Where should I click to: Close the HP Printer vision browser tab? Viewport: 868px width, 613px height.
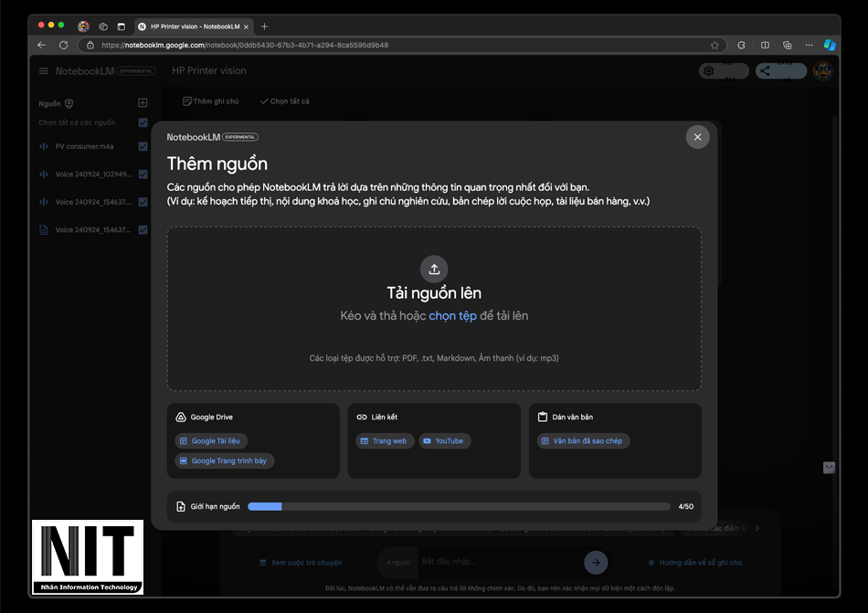[247, 26]
